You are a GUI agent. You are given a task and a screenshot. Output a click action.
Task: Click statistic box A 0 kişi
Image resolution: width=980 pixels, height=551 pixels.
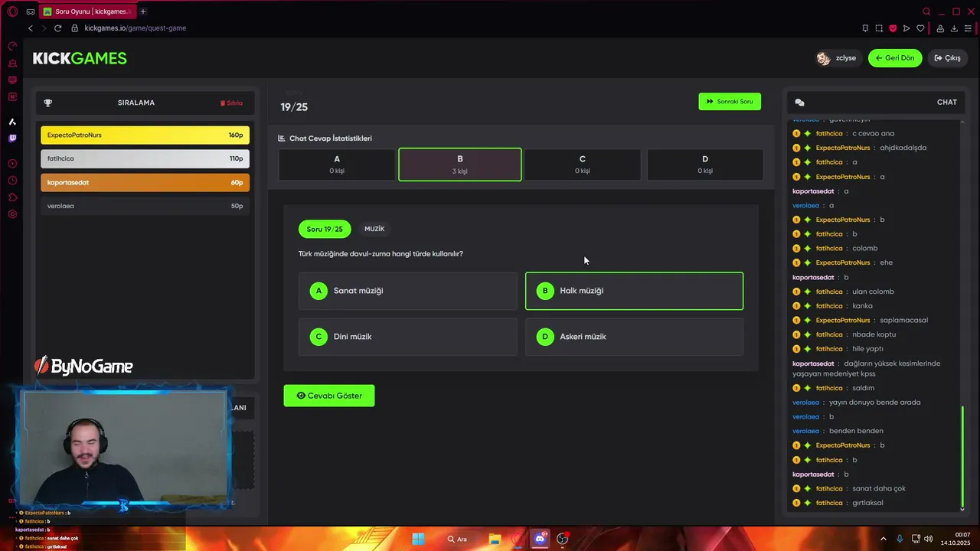pyautogui.click(x=337, y=165)
